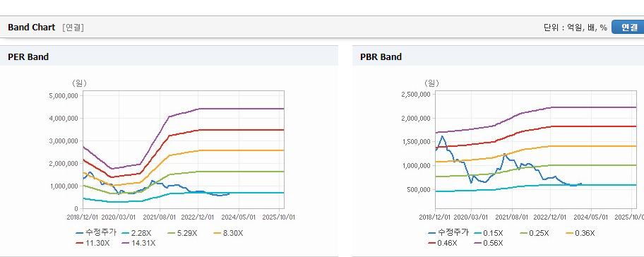
Task: Click the PBR Band panel title
Action: pos(381,57)
